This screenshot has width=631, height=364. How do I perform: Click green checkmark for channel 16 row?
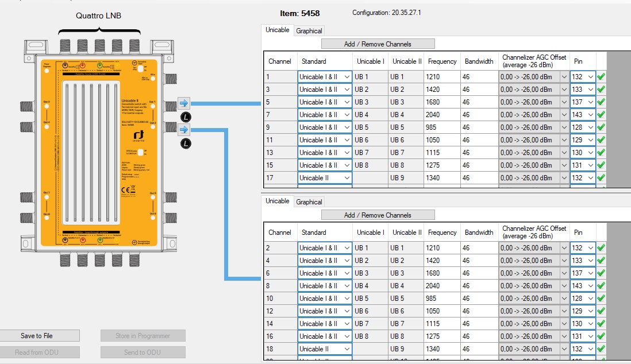[601, 336]
